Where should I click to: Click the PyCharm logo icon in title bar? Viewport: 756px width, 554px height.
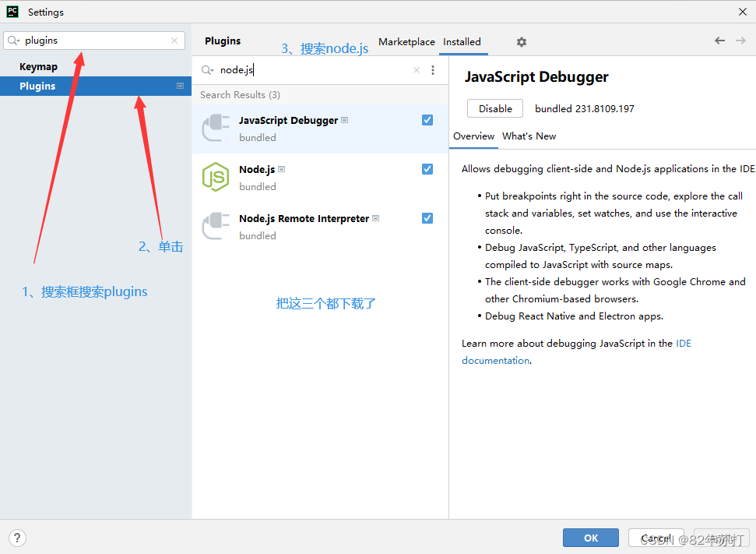click(x=12, y=12)
